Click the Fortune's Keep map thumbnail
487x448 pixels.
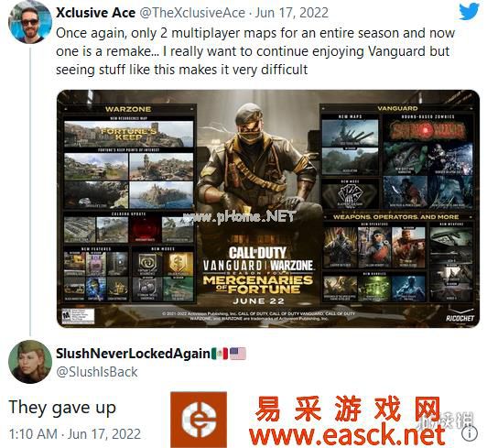coord(128,135)
